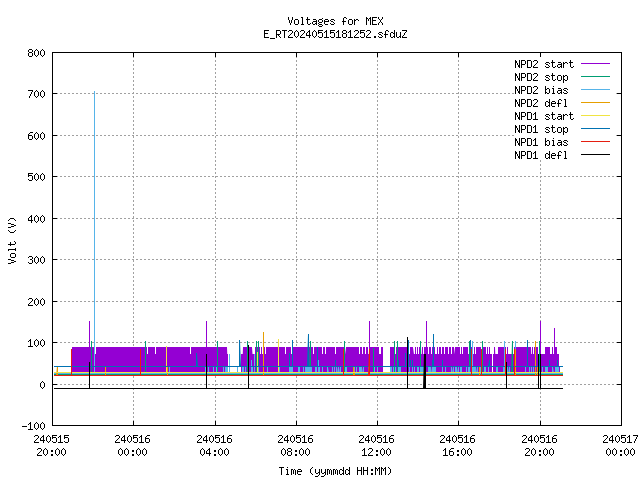Select the NPD1 defl legend label
Image resolution: width=640 pixels, height=480 pixels.
tap(541, 155)
